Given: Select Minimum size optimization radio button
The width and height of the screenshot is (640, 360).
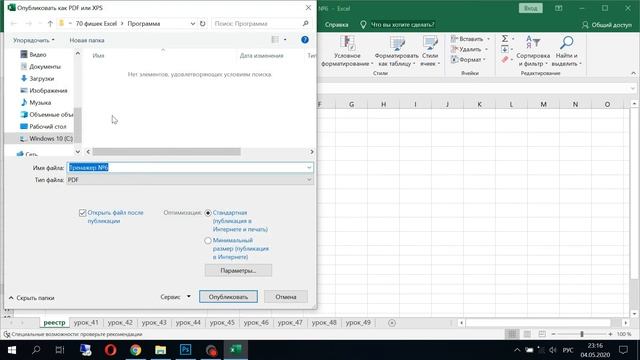Looking at the screenshot, I should point(208,240).
